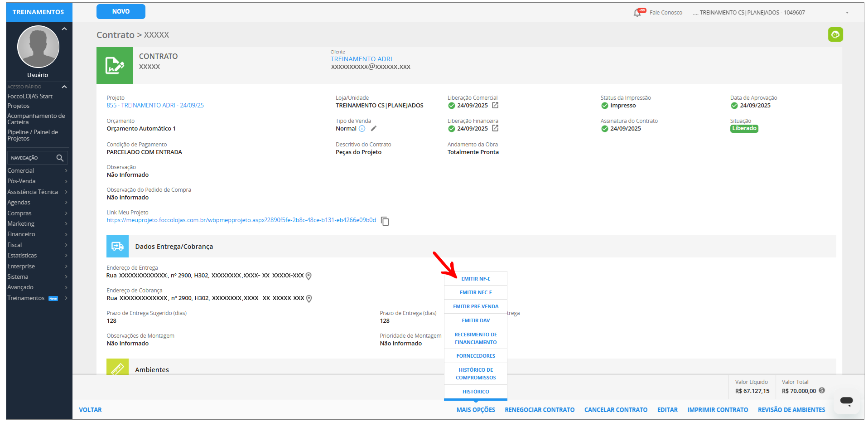
Task: Select Emitir Pré-Venda option
Action: [x=476, y=306]
